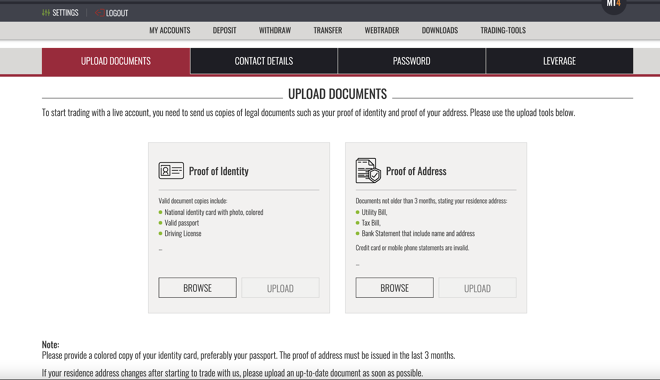Click the 'Proof of Identity' heading

[218, 171]
